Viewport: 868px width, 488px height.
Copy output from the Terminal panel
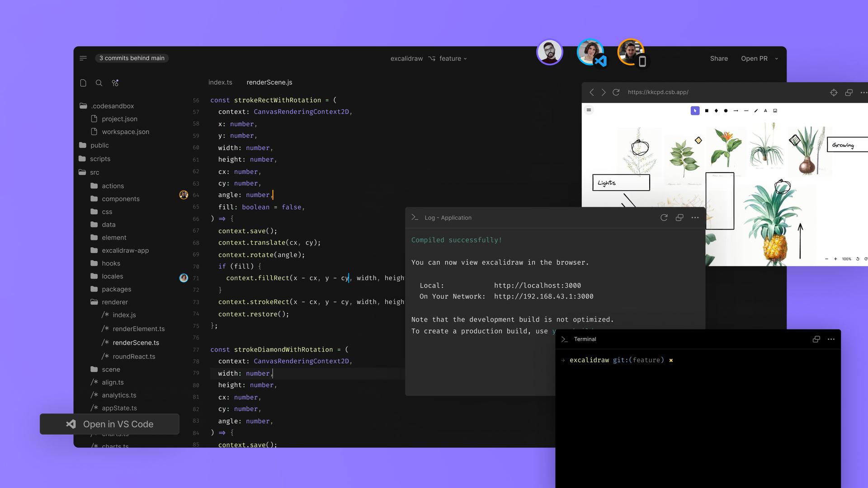coord(816,339)
